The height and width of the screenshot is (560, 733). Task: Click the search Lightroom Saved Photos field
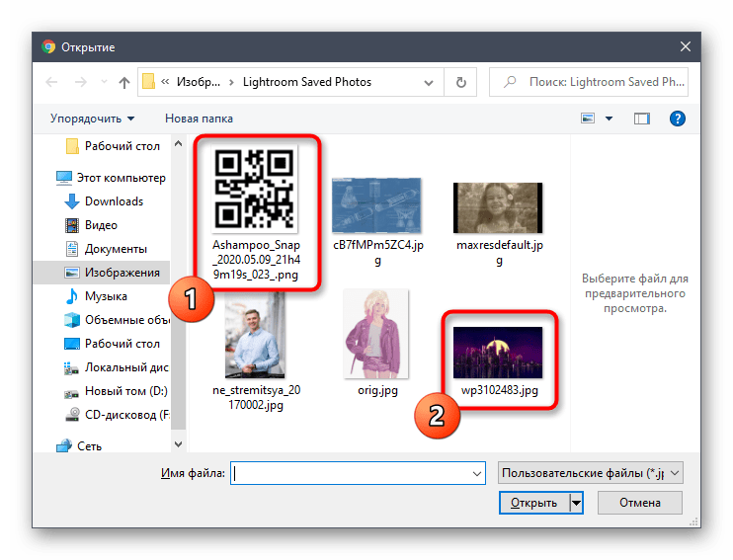click(x=589, y=82)
